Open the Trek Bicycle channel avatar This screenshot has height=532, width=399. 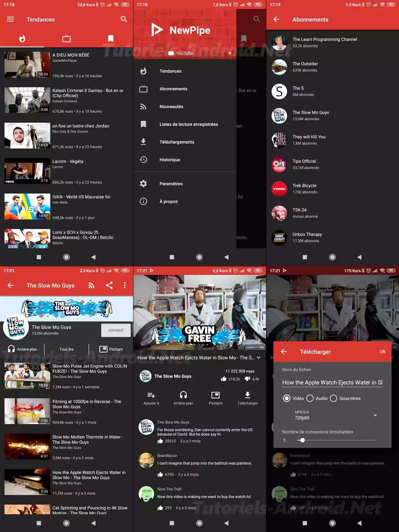[279, 189]
